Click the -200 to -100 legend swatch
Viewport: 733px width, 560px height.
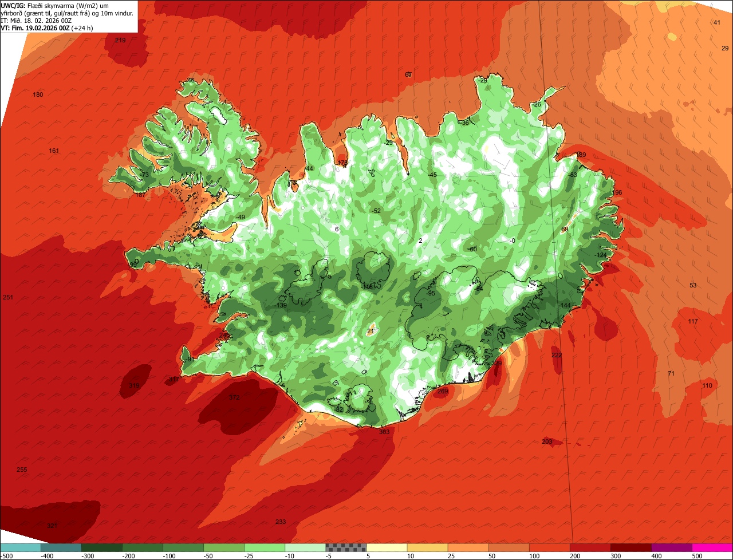(x=143, y=547)
